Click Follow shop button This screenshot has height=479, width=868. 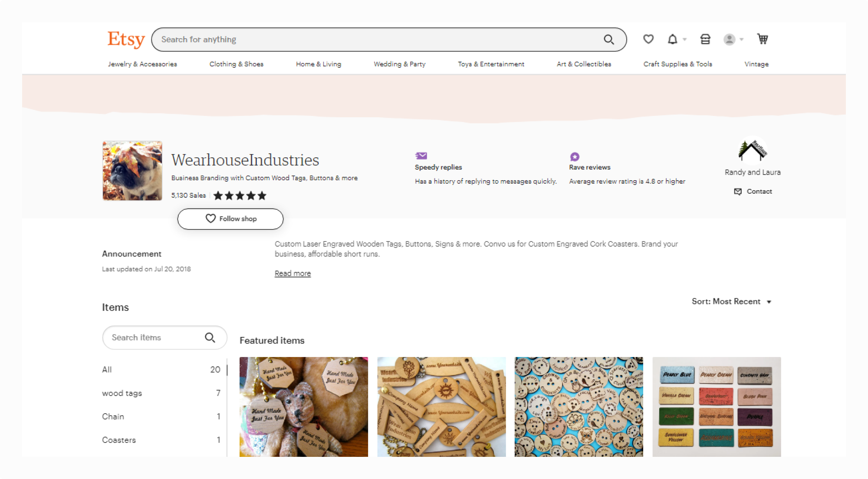(230, 219)
